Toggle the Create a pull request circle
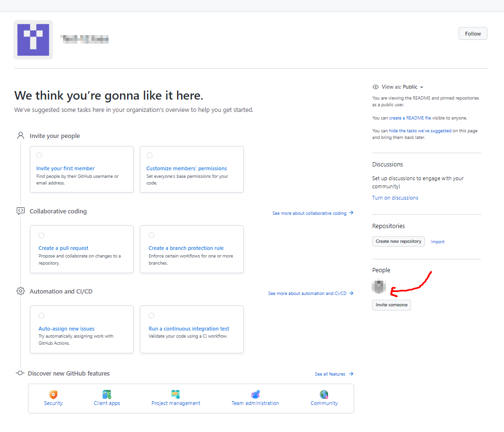The height and width of the screenshot is (432, 504). click(x=41, y=235)
